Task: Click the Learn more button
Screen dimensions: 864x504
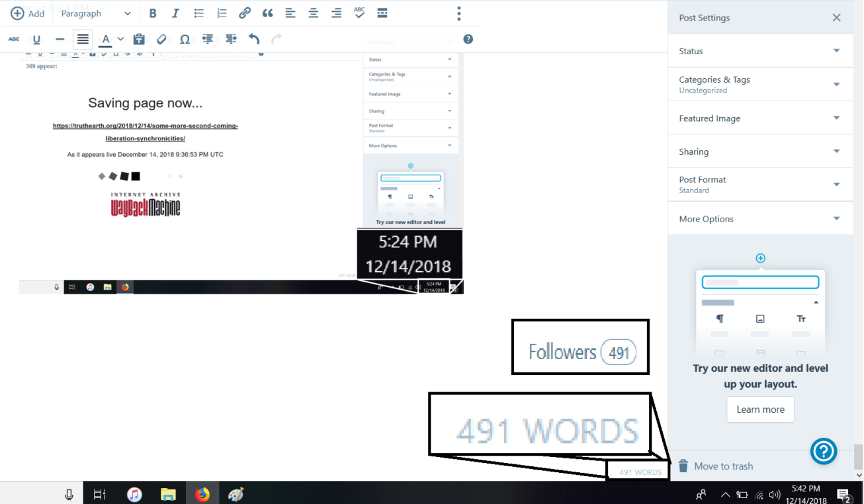Action: click(x=760, y=409)
